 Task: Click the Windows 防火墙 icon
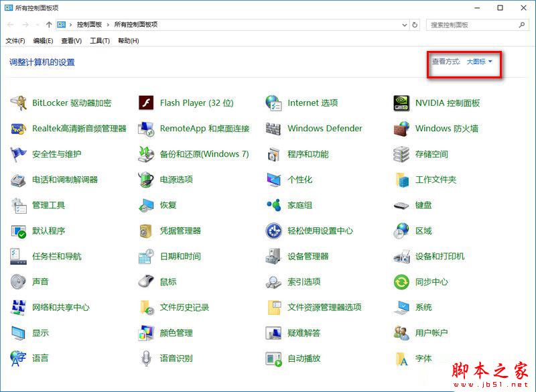[x=401, y=129]
